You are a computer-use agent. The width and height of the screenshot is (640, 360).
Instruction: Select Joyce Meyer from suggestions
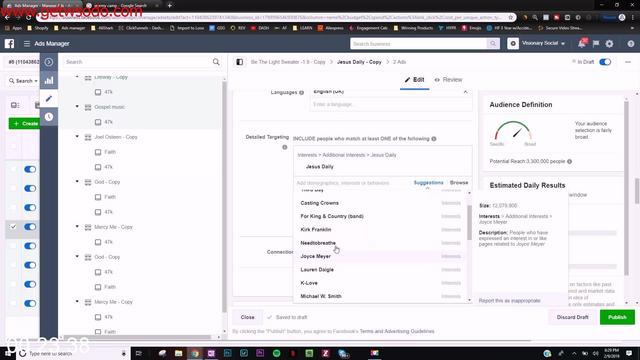(380, 256)
